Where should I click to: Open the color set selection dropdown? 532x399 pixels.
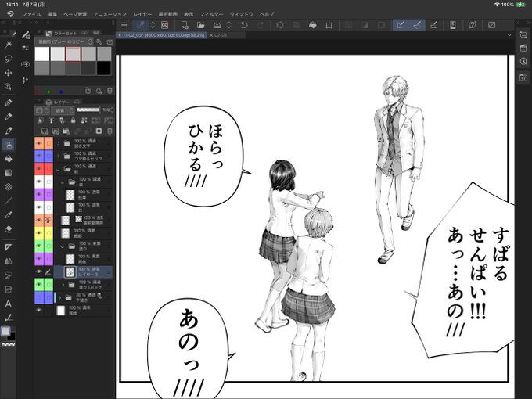tap(64, 41)
